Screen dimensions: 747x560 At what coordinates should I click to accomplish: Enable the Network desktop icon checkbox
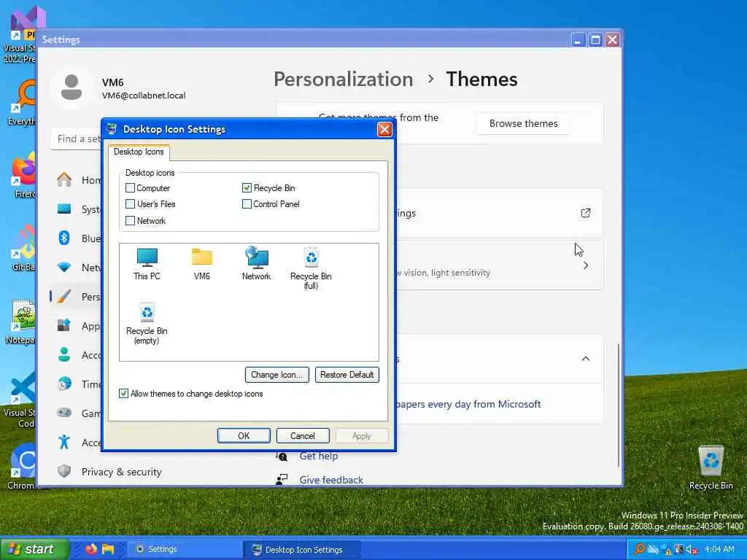pyautogui.click(x=130, y=220)
